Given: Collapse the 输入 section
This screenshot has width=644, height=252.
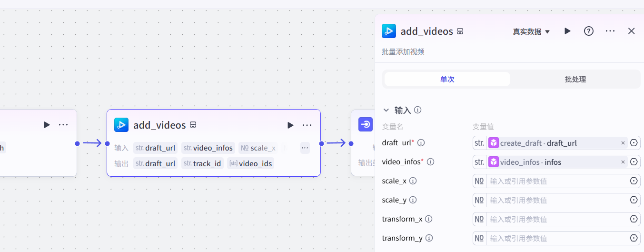Looking at the screenshot, I should tap(386, 110).
